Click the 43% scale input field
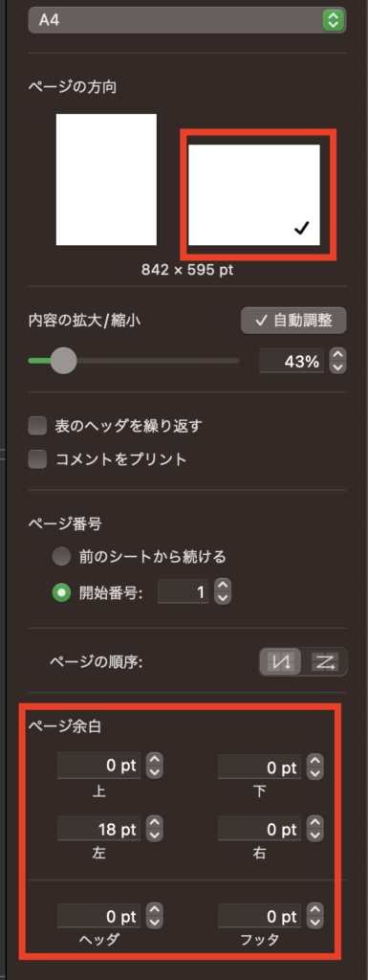 (x=292, y=361)
